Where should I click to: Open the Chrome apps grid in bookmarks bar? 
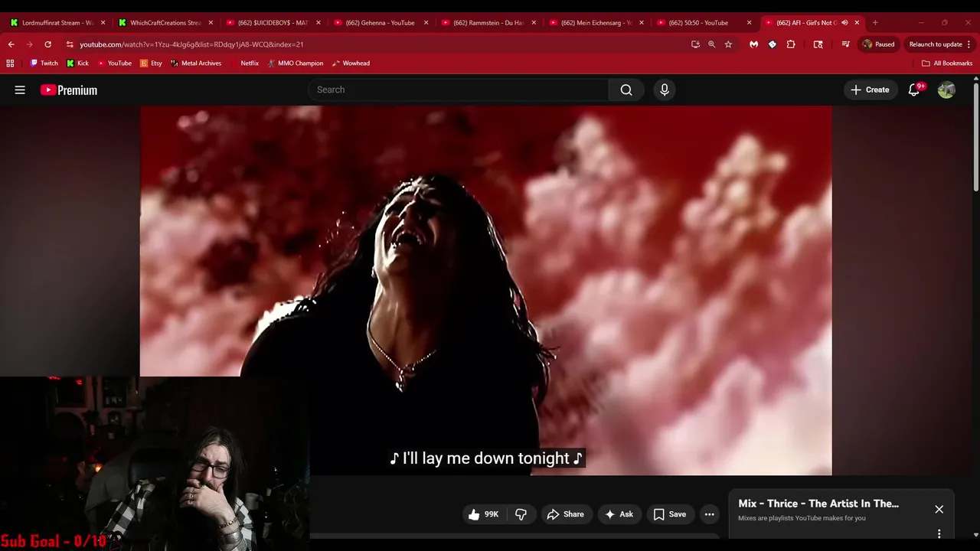point(10,64)
